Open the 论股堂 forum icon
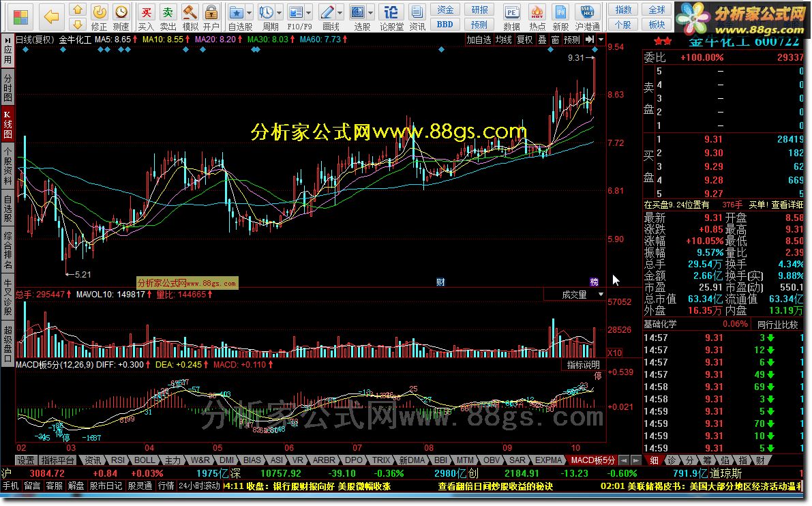The width and height of the screenshot is (812, 506). point(391,12)
